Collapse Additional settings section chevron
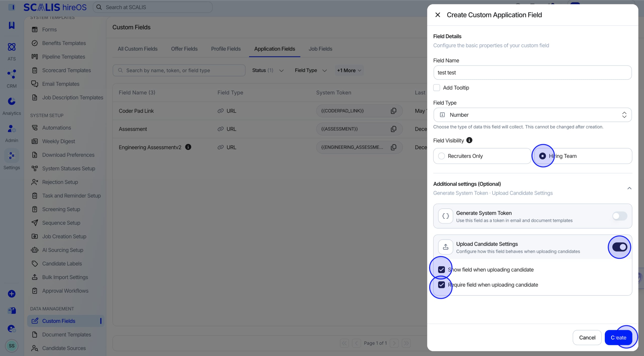The height and width of the screenshot is (356, 644). (629, 188)
